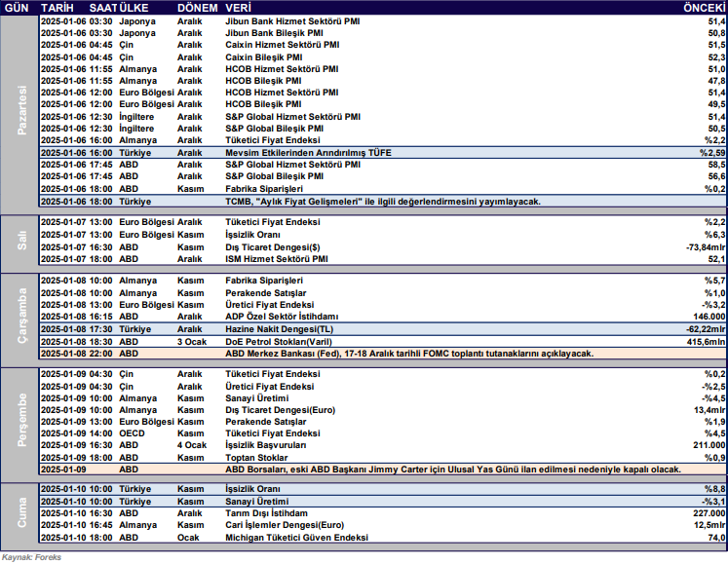Click Dış Ticaret Dengesi($) entry
Image resolution: width=728 pixels, height=564 pixels.
[273, 247]
